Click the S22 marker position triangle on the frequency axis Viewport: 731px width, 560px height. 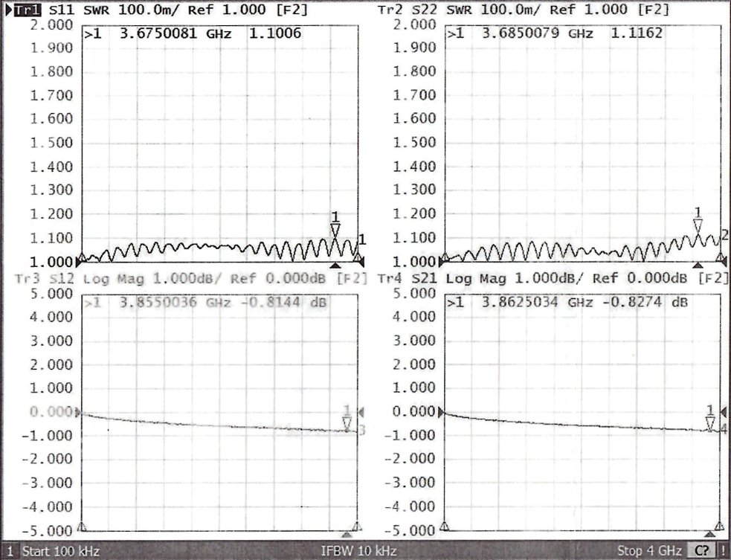pyautogui.click(x=698, y=264)
